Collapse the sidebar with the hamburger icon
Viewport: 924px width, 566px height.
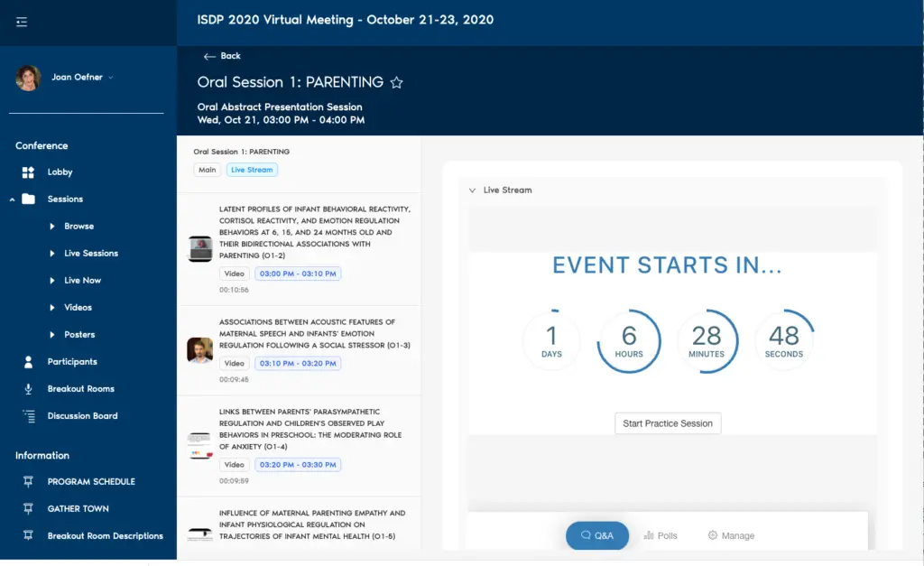pos(22,23)
